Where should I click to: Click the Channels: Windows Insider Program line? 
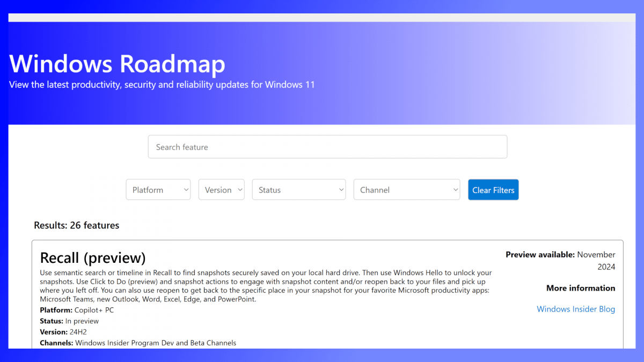tap(138, 343)
